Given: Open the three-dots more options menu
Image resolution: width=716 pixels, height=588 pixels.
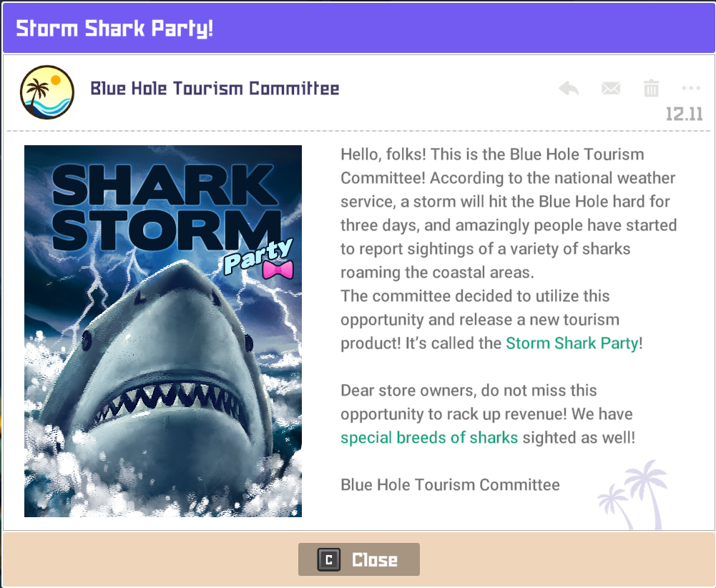Looking at the screenshot, I should coord(691,89).
